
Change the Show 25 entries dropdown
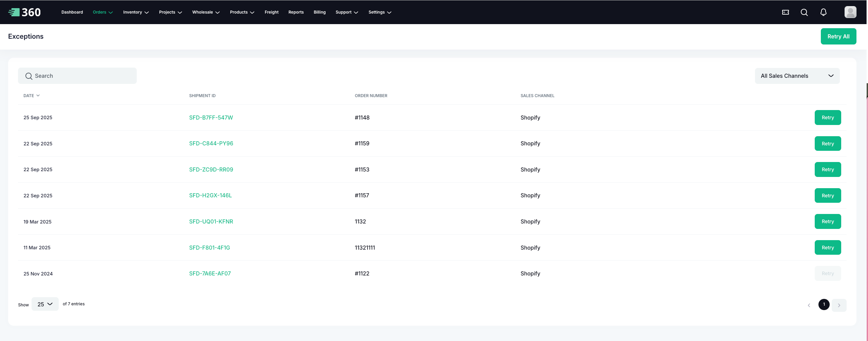[45, 304]
